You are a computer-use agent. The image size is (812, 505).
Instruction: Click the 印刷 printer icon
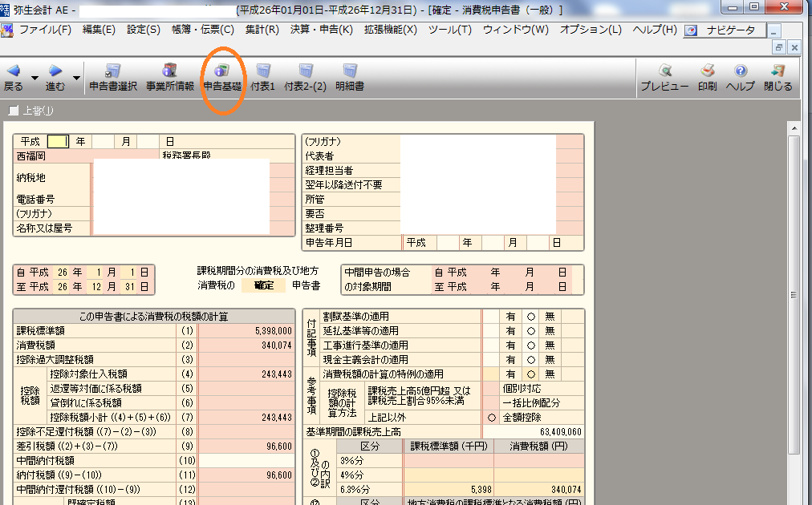tap(707, 72)
